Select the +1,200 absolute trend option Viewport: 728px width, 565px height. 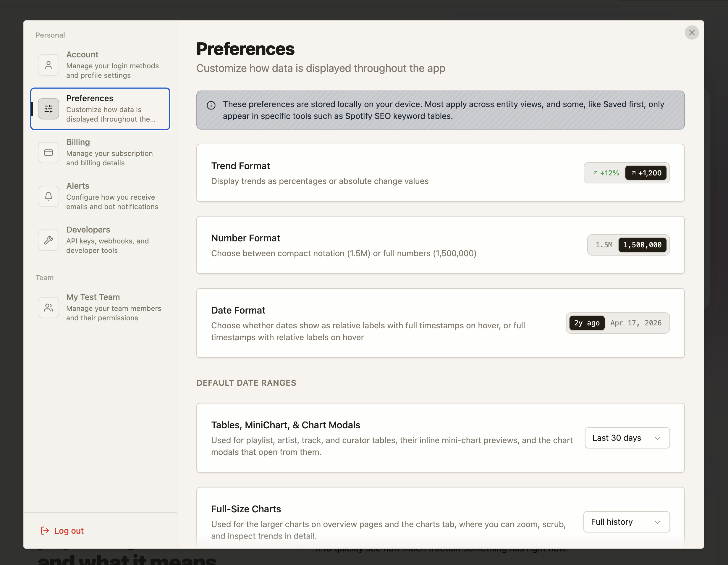tap(646, 173)
